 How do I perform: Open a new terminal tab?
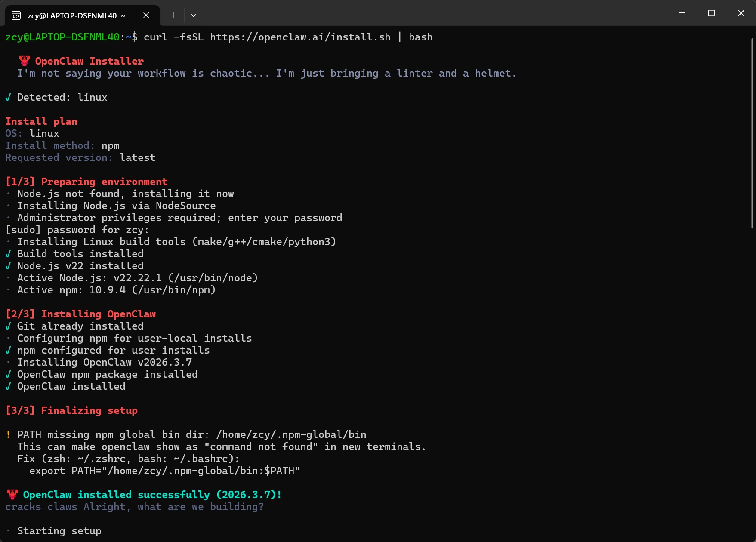pyautogui.click(x=174, y=15)
